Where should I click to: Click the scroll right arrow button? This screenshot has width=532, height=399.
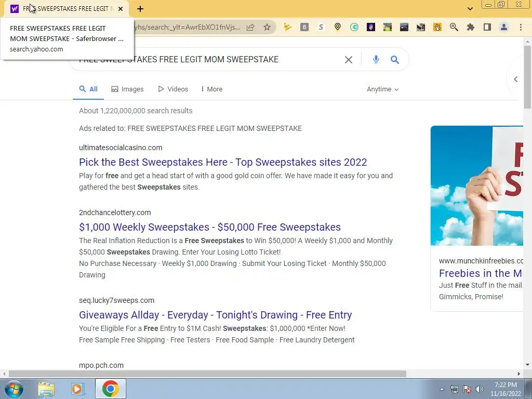(x=519, y=374)
